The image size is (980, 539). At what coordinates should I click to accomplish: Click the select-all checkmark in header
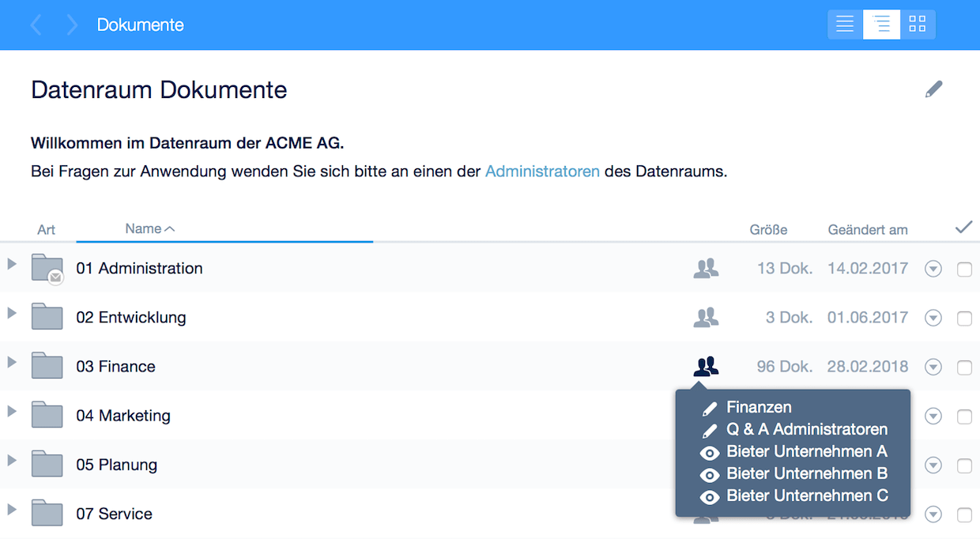click(963, 228)
